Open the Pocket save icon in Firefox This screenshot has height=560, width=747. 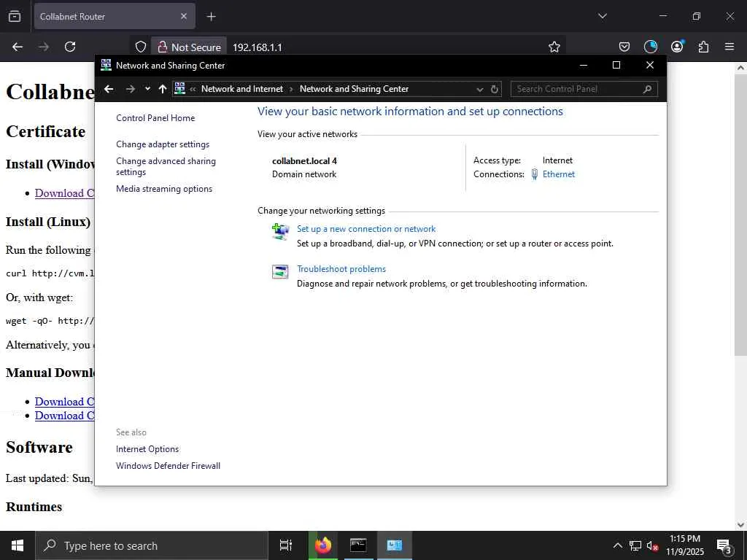624,47
